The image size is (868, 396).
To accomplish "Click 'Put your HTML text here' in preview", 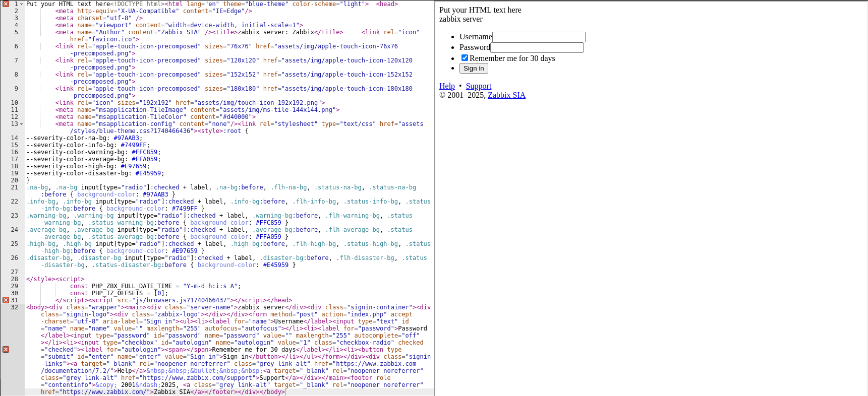I will 480,10.
